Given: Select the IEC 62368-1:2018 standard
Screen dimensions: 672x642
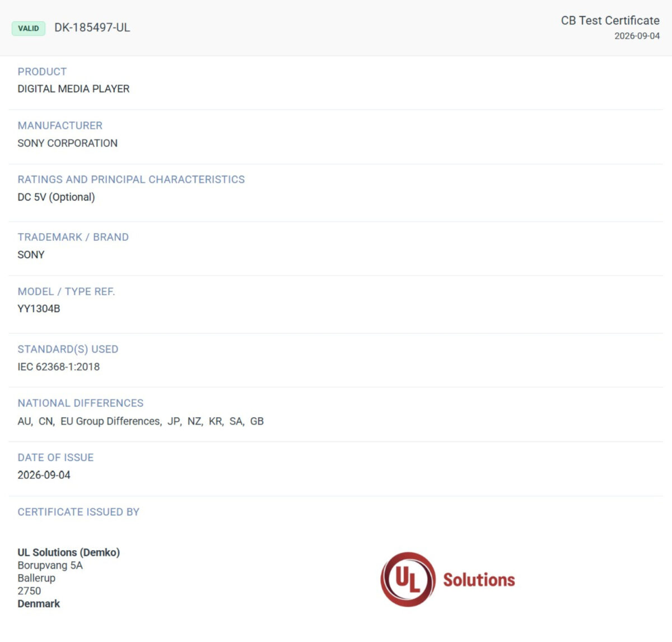Looking at the screenshot, I should coord(59,367).
